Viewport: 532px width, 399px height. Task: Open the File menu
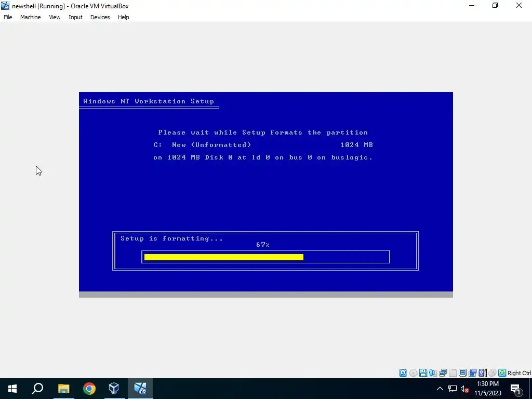tap(8, 17)
